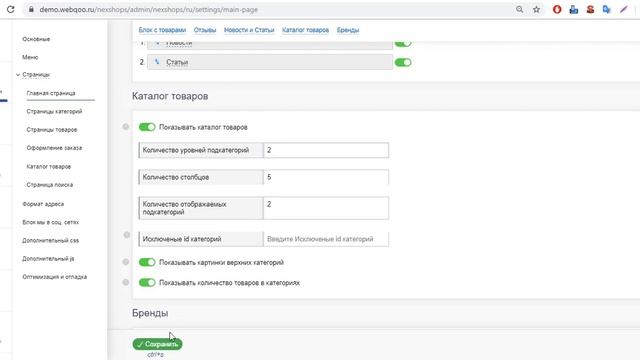This screenshot has height=360, width=640.
Task: Click the Количество уровней подкатегорий field
Action: [326, 150]
